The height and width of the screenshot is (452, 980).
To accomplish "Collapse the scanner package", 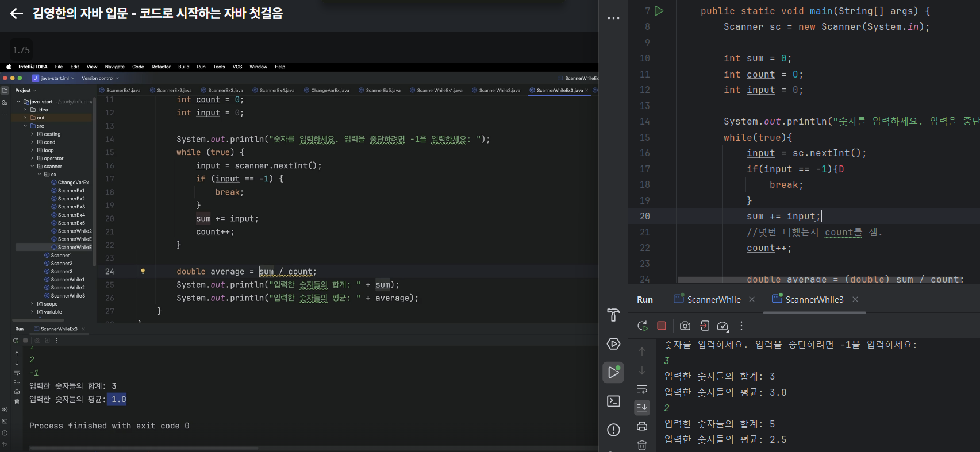I will [x=32, y=166].
